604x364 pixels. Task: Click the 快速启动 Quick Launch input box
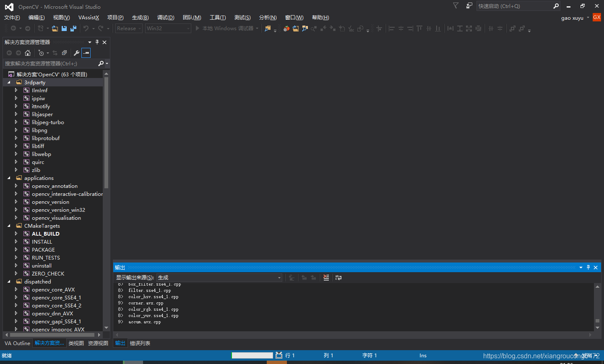click(x=514, y=6)
